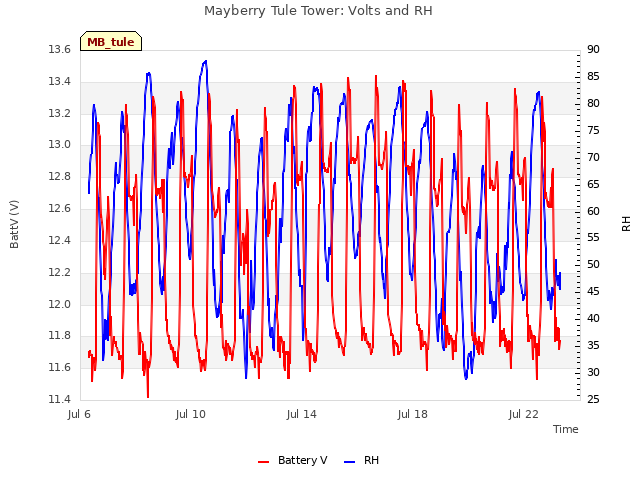Click the 30 right axis value
Viewport: 640px width, 480px height.
click(593, 372)
